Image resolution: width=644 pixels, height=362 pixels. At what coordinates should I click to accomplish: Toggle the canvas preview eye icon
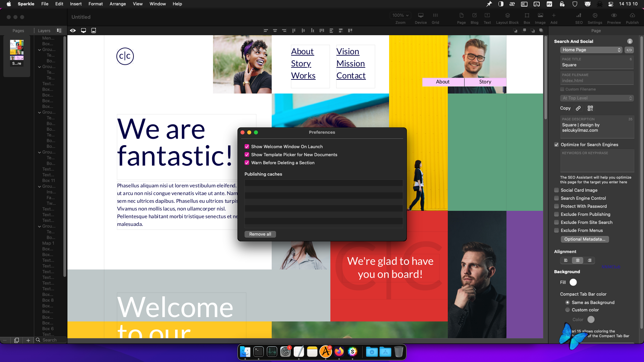coord(73,31)
